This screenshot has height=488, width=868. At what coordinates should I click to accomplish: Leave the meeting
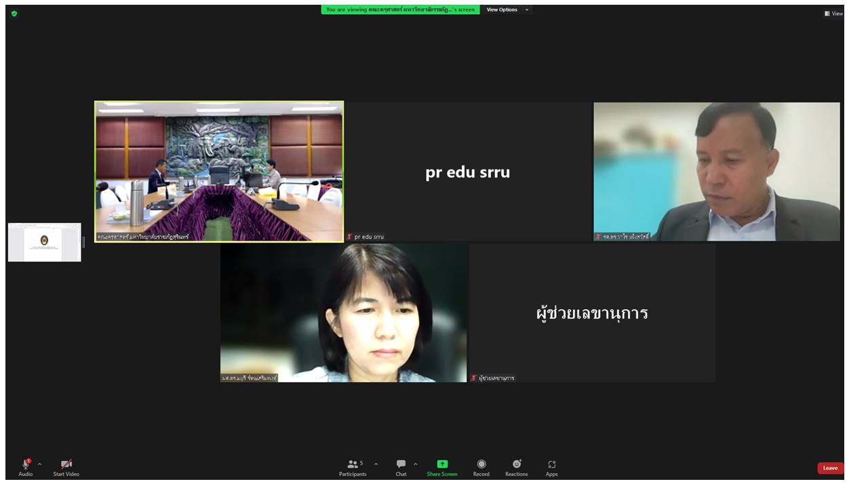(830, 468)
